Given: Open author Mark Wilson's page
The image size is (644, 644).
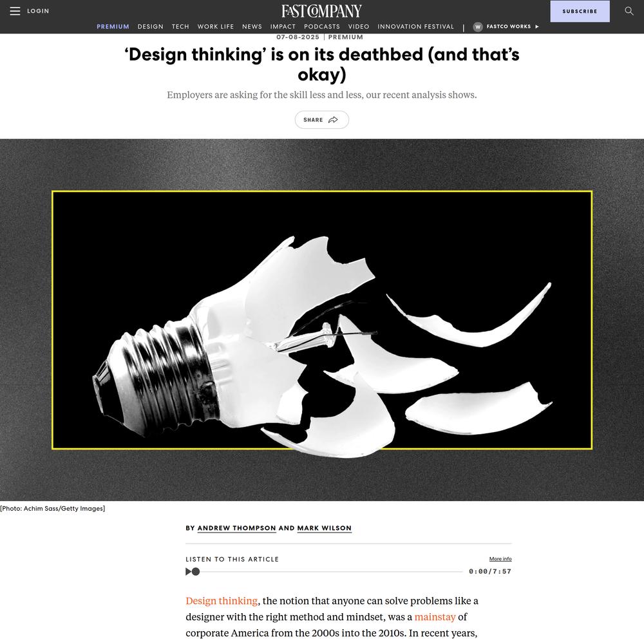Looking at the screenshot, I should pyautogui.click(x=325, y=528).
